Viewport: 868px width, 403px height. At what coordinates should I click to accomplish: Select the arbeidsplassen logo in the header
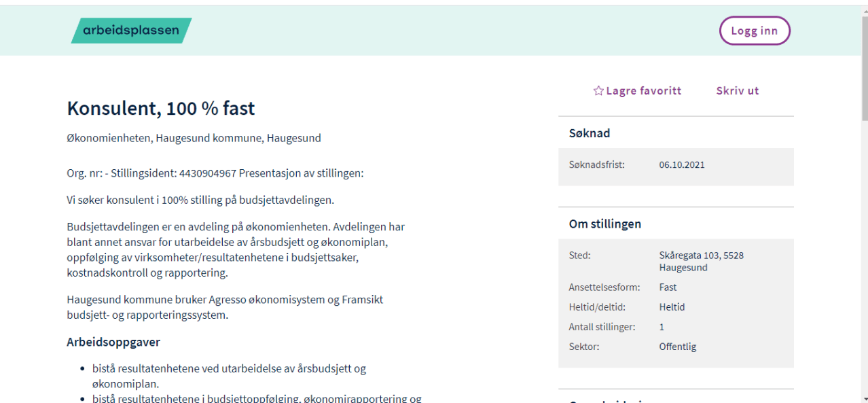(x=131, y=30)
